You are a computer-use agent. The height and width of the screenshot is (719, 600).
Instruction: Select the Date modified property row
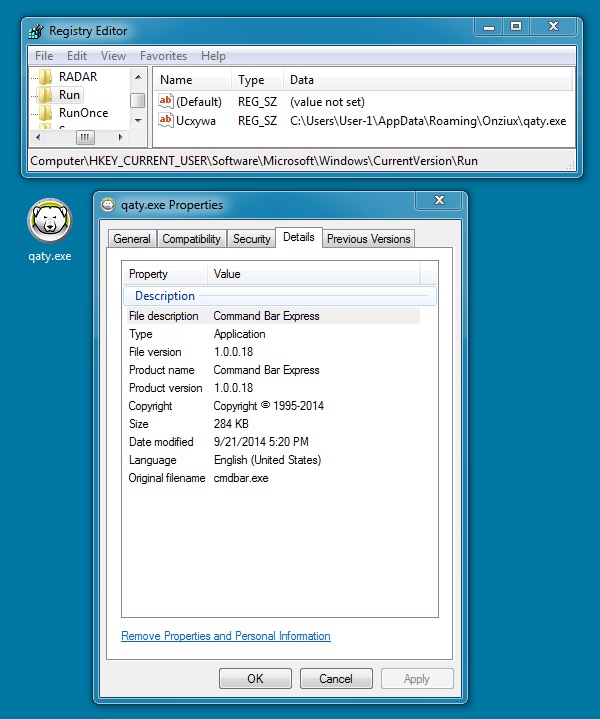click(273, 442)
